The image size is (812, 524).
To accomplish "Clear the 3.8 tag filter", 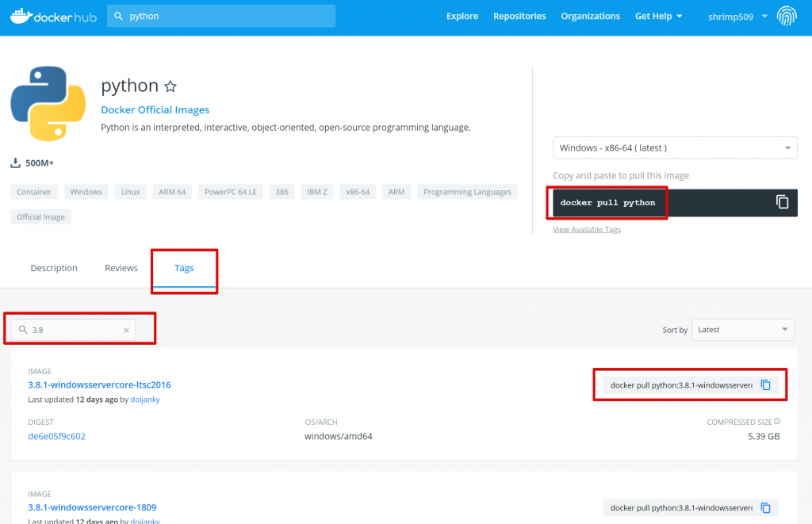I will point(126,330).
